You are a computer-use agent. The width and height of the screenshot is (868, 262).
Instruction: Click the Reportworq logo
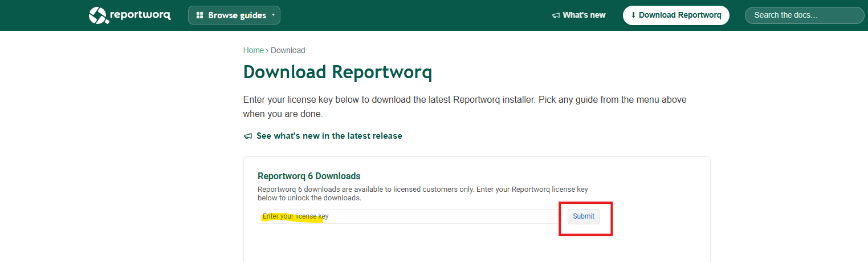pos(129,15)
